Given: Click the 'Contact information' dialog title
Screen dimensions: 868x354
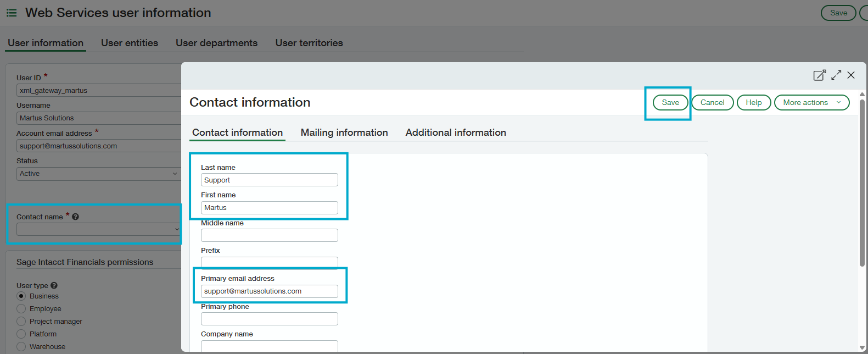Looking at the screenshot, I should click(250, 102).
